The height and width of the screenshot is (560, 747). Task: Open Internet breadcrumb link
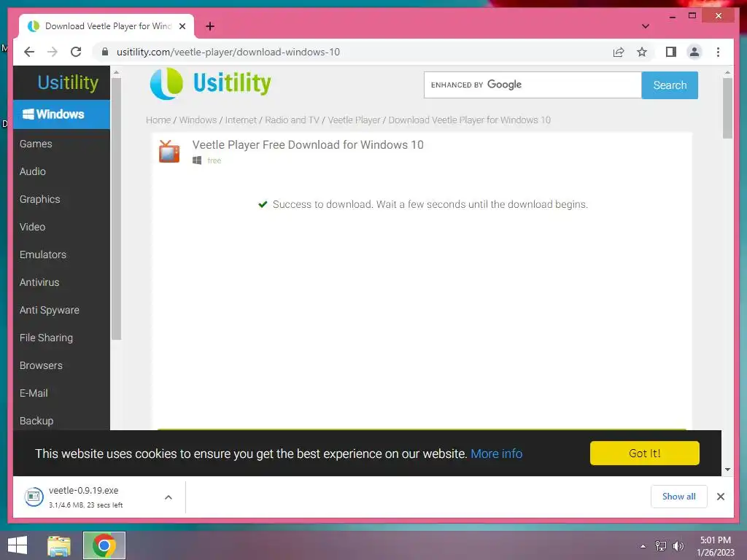(x=241, y=120)
